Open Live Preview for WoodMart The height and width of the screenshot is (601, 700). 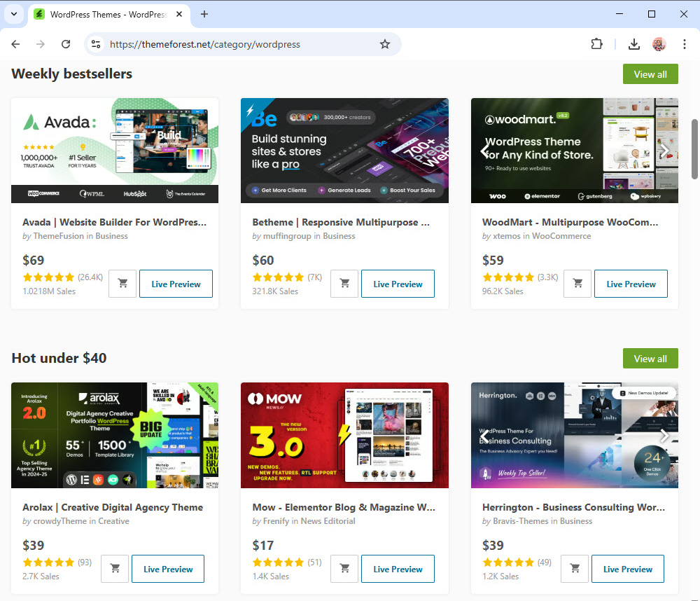coord(631,284)
